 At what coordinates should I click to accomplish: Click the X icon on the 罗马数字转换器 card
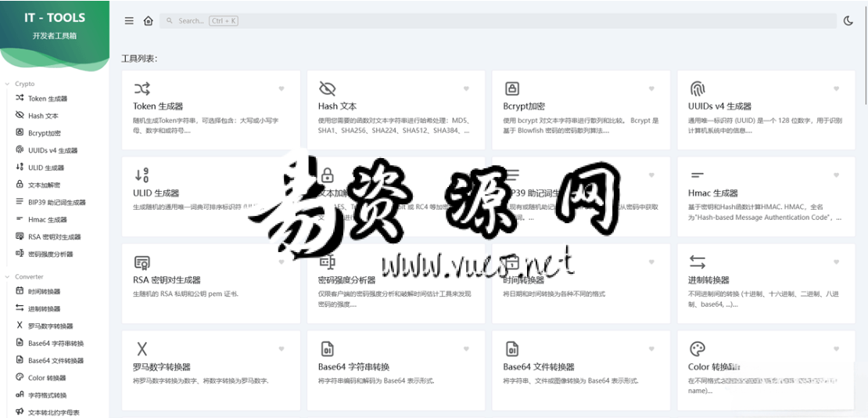coord(142,349)
